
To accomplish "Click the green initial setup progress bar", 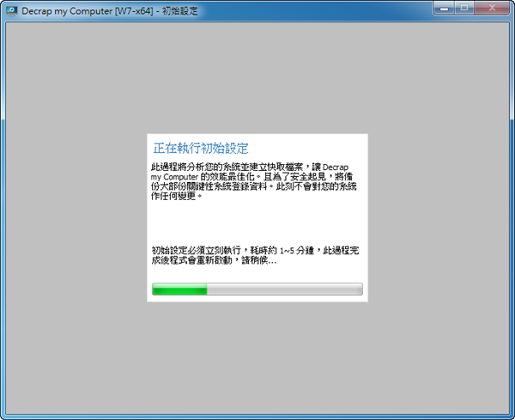I will coord(257,289).
